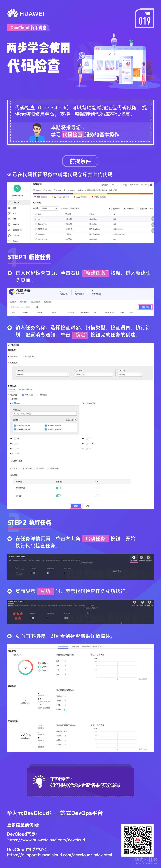Collapse the Java language section chevron
This screenshot has width=161, height=868.
click(x=11, y=403)
